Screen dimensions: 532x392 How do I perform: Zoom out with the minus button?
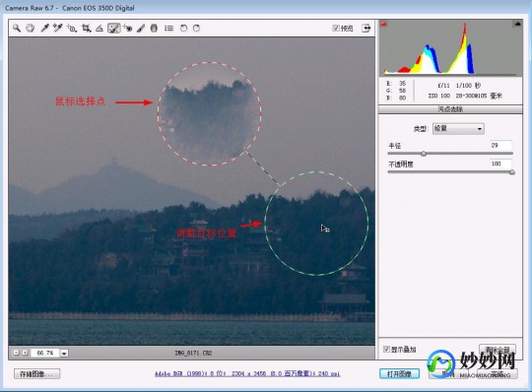click(16, 353)
